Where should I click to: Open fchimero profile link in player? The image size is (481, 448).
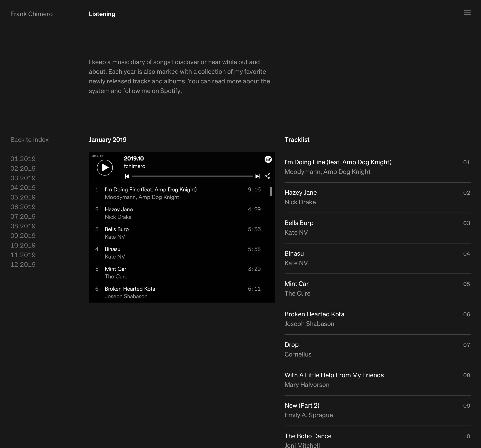134,166
